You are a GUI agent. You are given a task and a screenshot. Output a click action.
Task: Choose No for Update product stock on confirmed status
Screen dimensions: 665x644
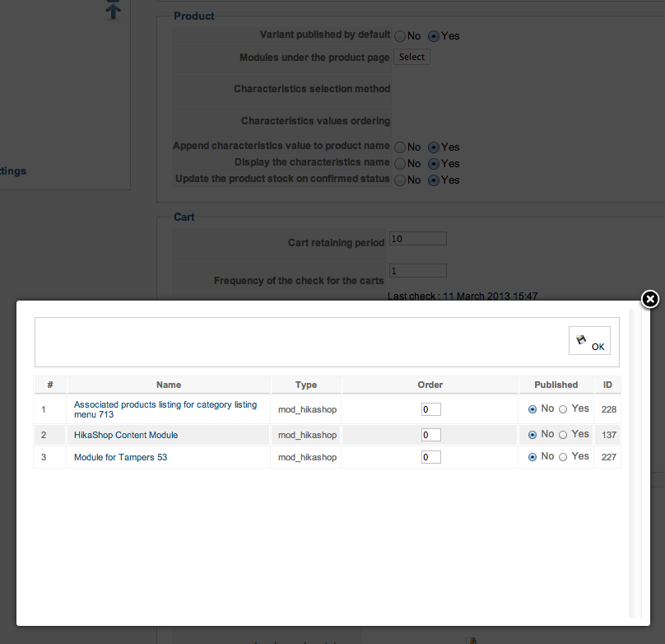(x=400, y=180)
